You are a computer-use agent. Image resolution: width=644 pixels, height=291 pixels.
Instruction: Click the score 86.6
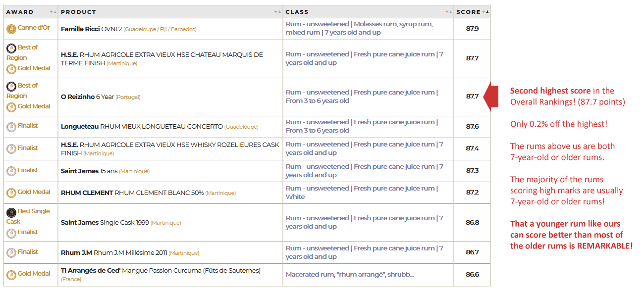tap(472, 275)
